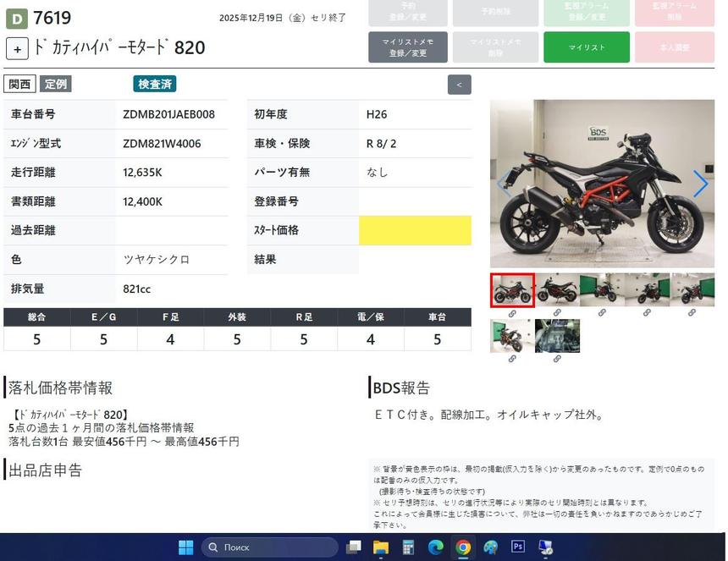728x561 pixels.
Task: Click the plus icon beside the bike title
Action: pos(17,48)
